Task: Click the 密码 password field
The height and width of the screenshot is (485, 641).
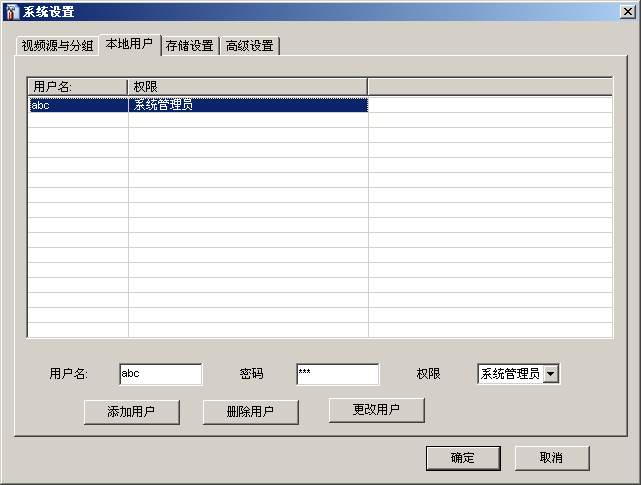Action: [x=338, y=374]
